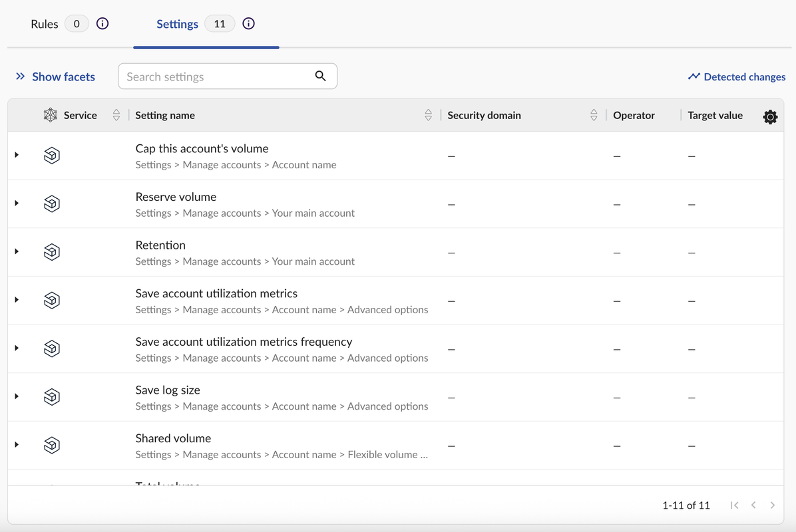Image resolution: width=796 pixels, height=532 pixels.
Task: Click the Service column header icon
Action: tap(51, 115)
